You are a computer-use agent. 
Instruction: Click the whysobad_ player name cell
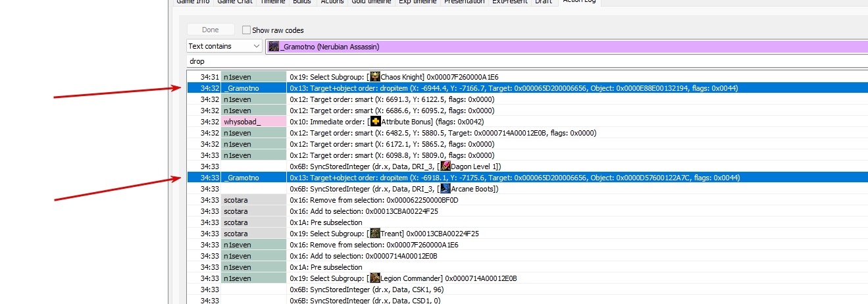(x=253, y=122)
